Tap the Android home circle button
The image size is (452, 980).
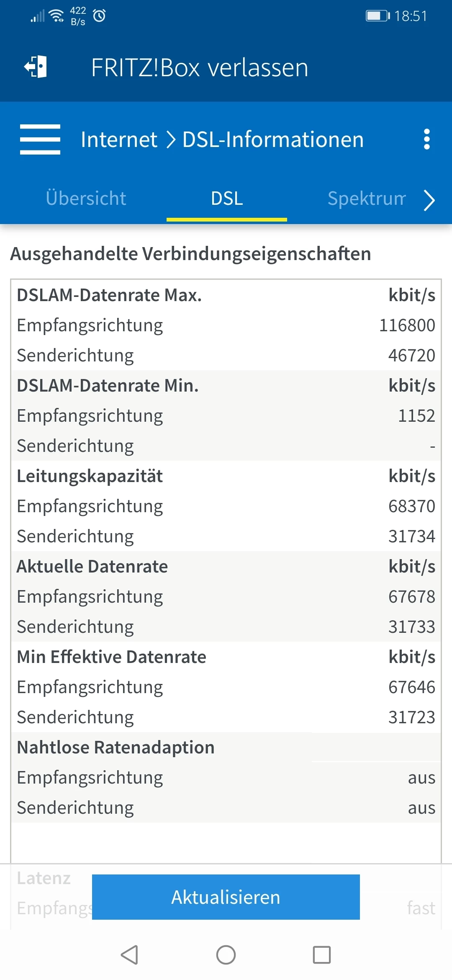coord(226,955)
